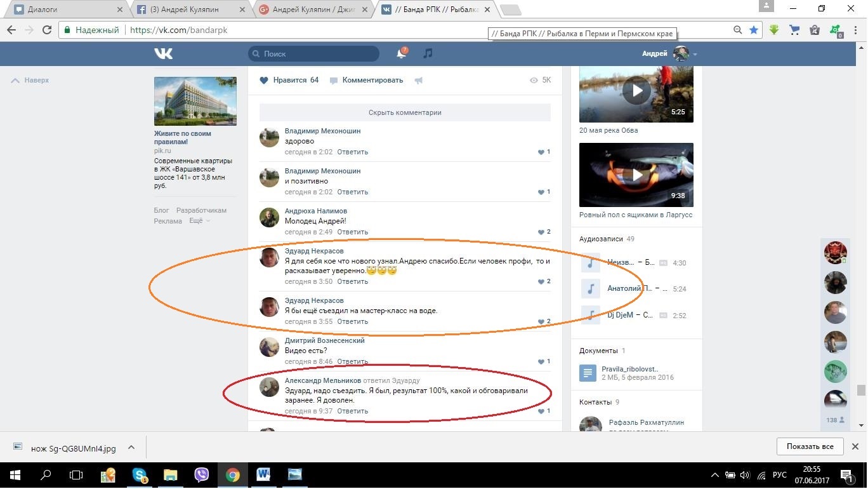Click green download extension icon
This screenshot has width=868, height=489.
774,30
